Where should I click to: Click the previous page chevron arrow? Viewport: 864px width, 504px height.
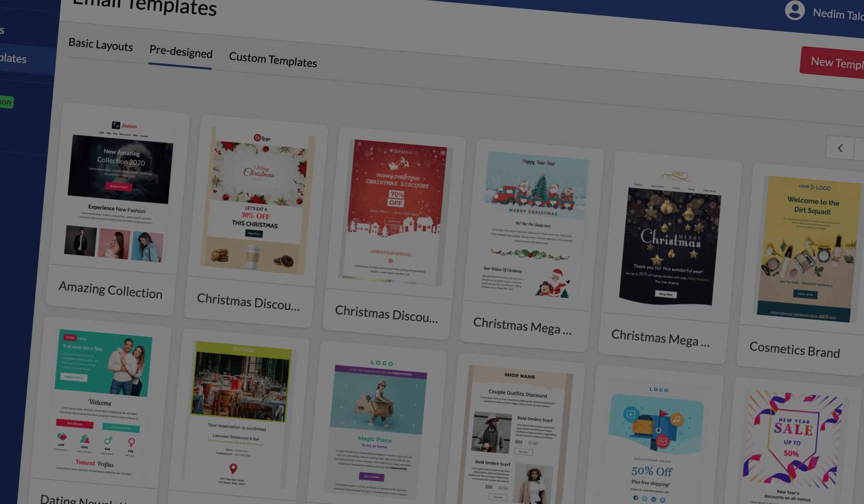point(840,148)
